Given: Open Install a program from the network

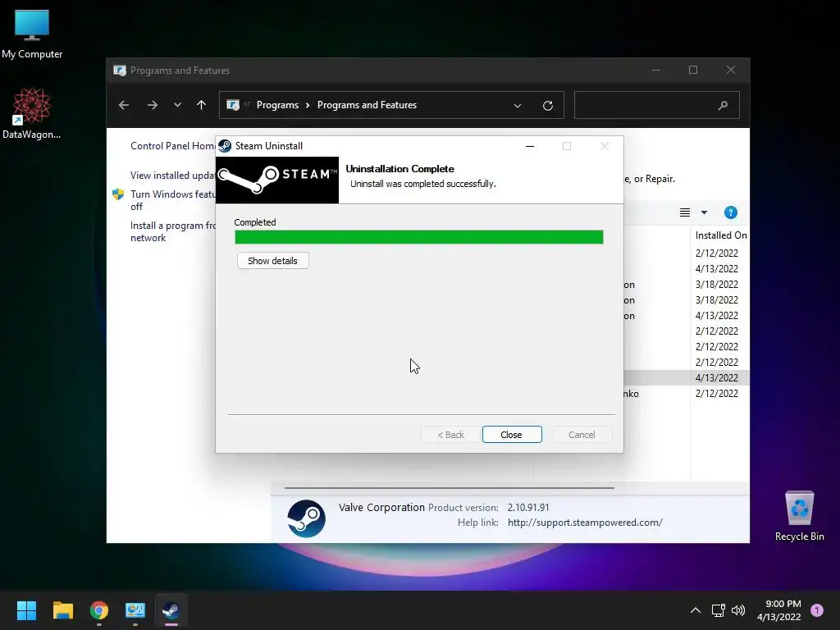Looking at the screenshot, I should point(172,231).
